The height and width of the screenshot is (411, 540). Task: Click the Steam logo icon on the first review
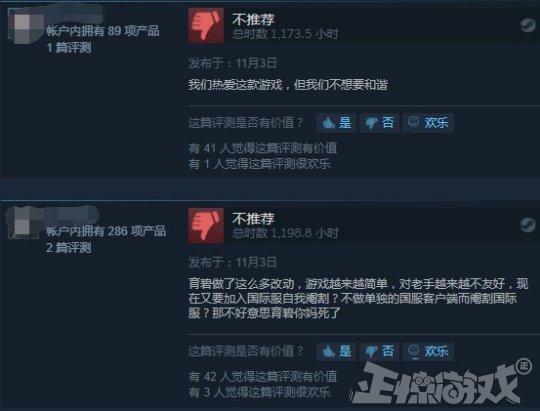coord(527,25)
